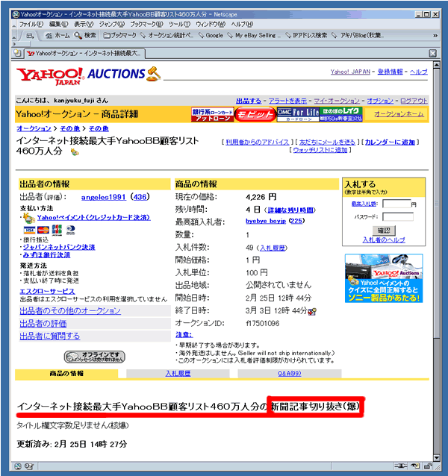Click the アットローン banner ad

[x=212, y=114]
